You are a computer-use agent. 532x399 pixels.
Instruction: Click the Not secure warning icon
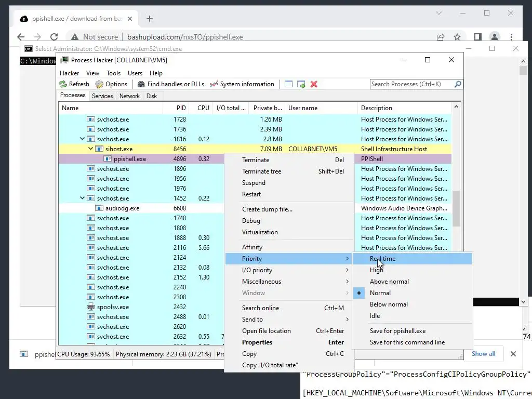point(75,37)
